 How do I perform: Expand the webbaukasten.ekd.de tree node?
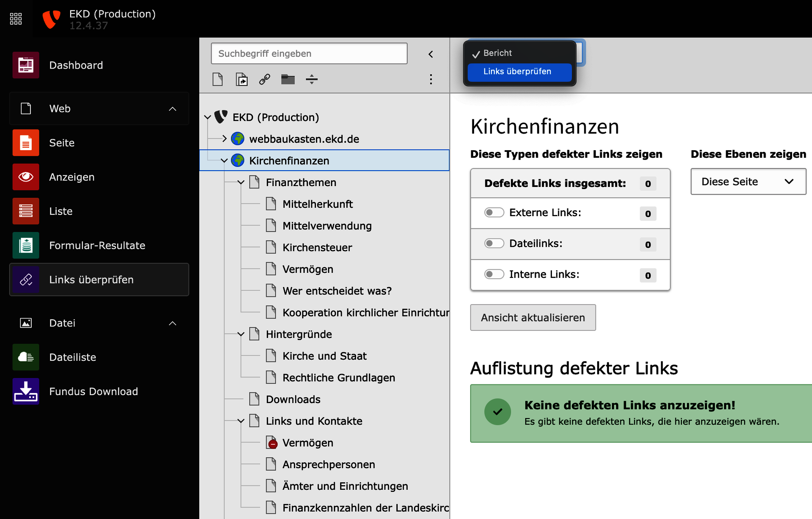coord(225,139)
